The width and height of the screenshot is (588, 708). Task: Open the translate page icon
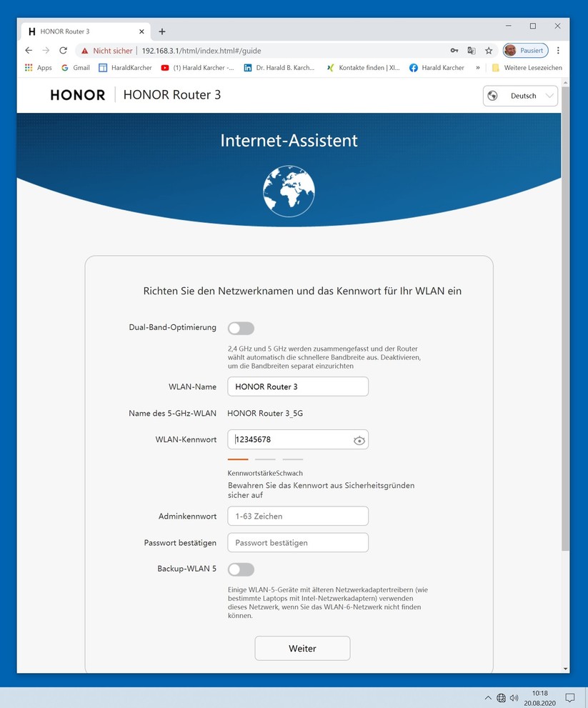coord(472,51)
